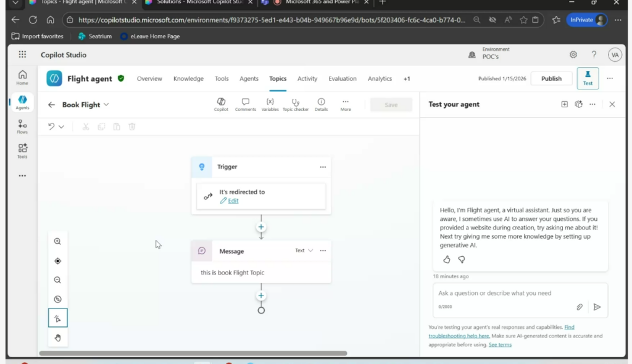The width and height of the screenshot is (632, 364).
Task: Switch to the Analytics tab
Action: coord(380,78)
